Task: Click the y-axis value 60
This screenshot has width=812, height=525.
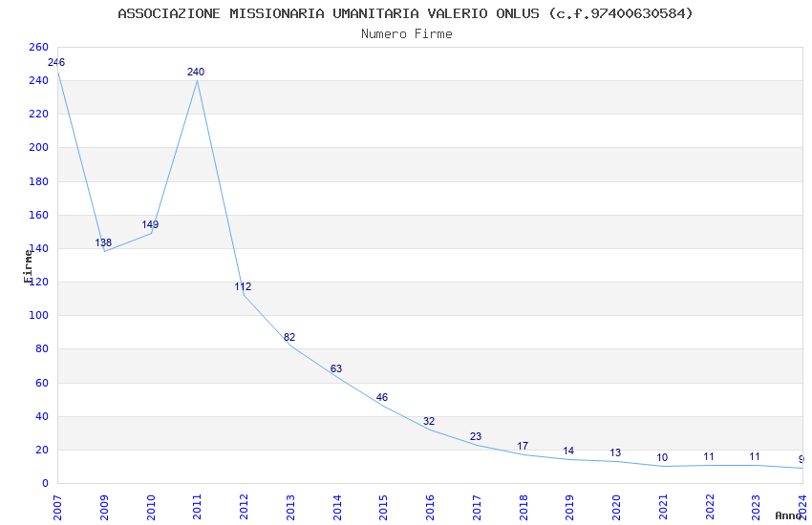Action: [x=42, y=383]
